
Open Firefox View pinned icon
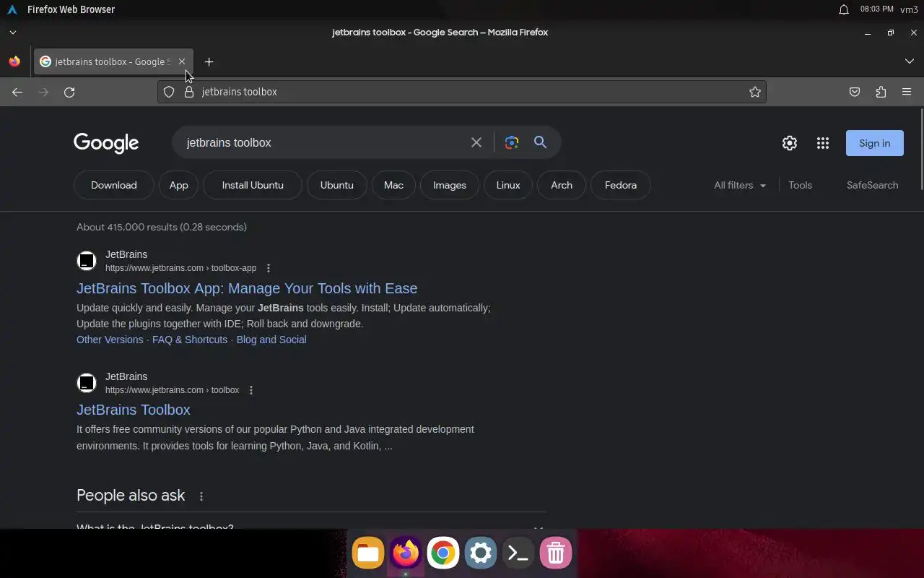tap(14, 61)
